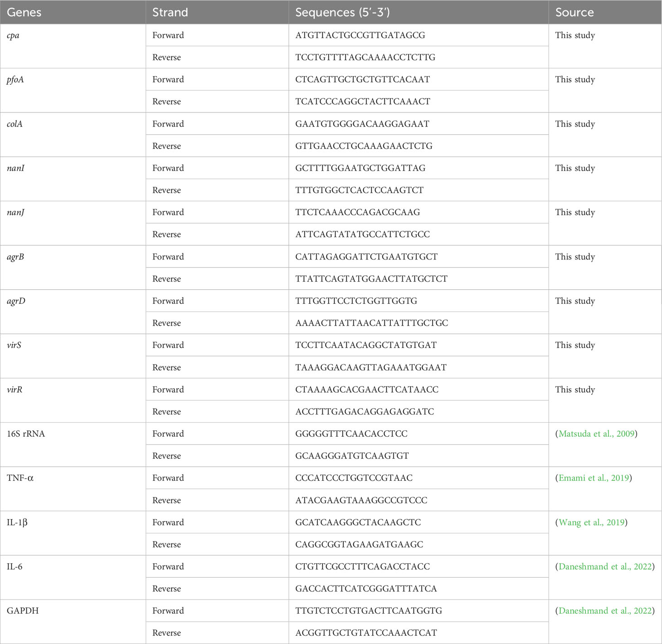Follow the Wang et al., 2019 citation

[591, 522]
